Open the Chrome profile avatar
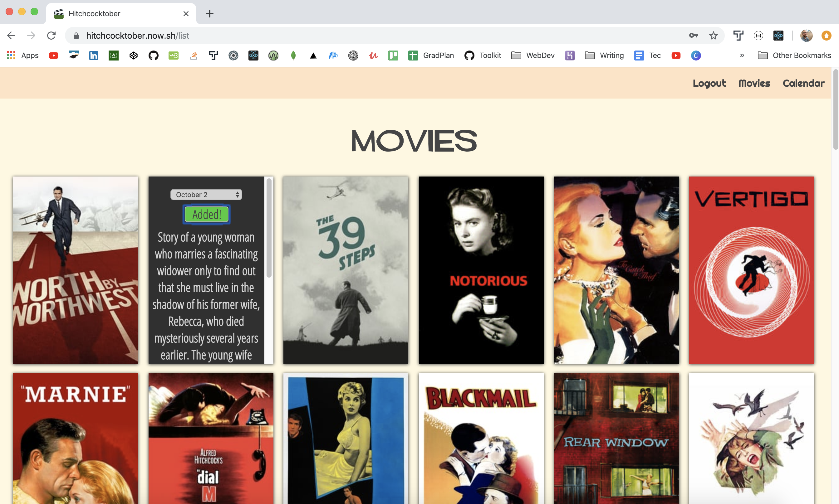Image resolution: width=839 pixels, height=504 pixels. [x=806, y=36]
